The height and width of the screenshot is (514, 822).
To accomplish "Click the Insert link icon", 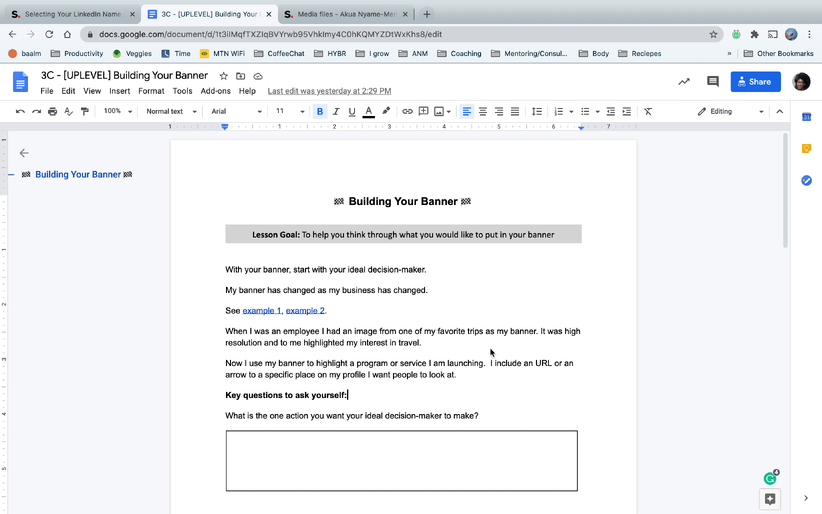I will [407, 111].
